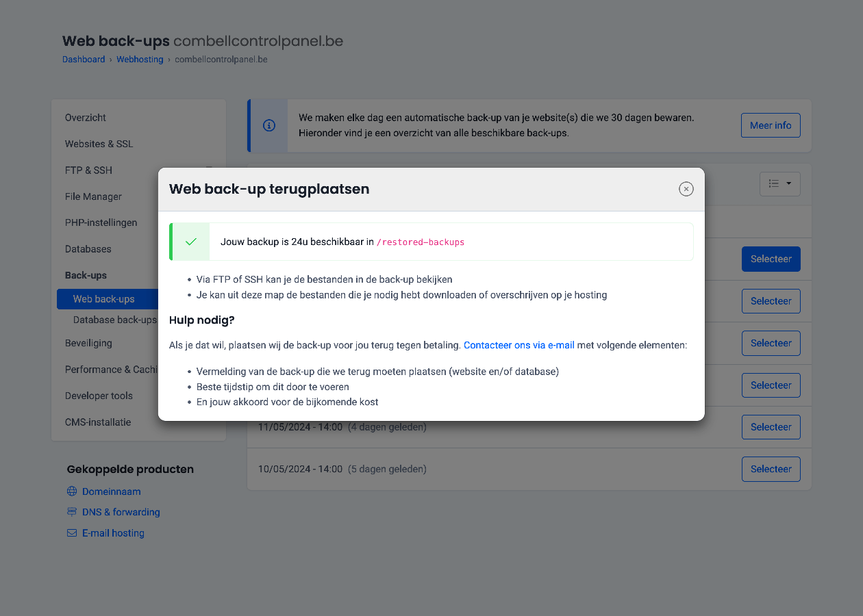863x616 pixels.
Task: Open Beveiliging in the sidebar
Action: click(x=88, y=343)
